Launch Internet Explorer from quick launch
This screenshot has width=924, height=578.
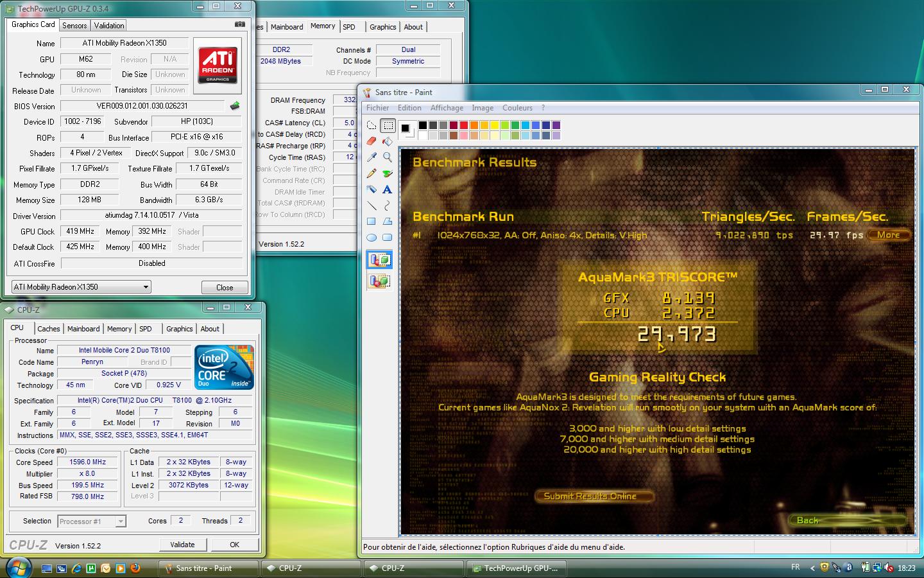point(76,568)
